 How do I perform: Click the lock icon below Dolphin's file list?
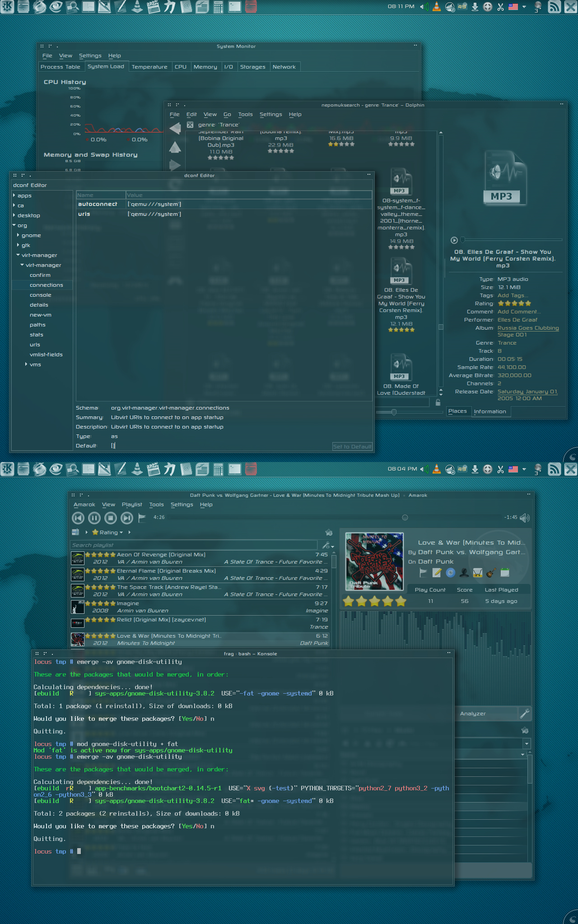tap(438, 402)
